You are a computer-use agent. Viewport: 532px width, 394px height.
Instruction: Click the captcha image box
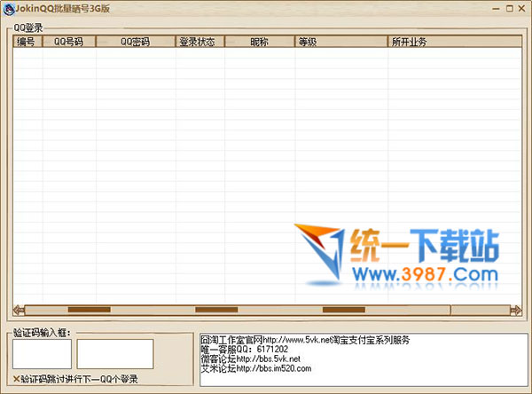pyautogui.click(x=42, y=354)
